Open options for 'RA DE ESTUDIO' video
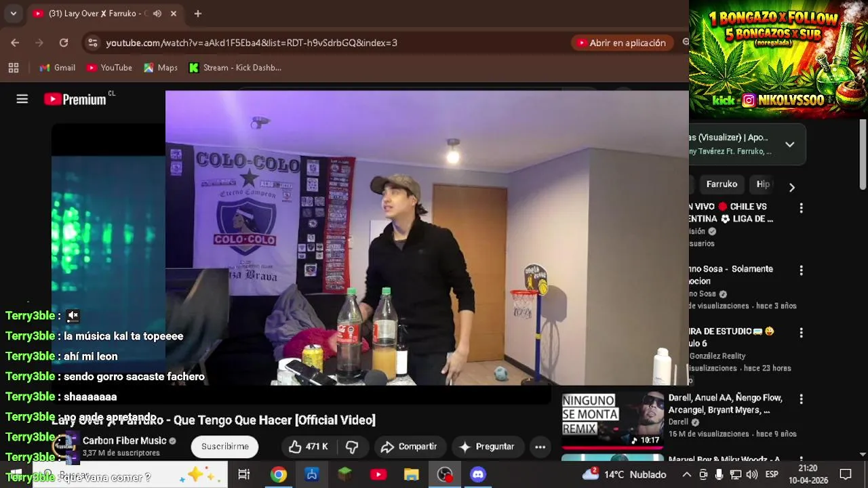Viewport: 868px width, 488px height. point(801,333)
